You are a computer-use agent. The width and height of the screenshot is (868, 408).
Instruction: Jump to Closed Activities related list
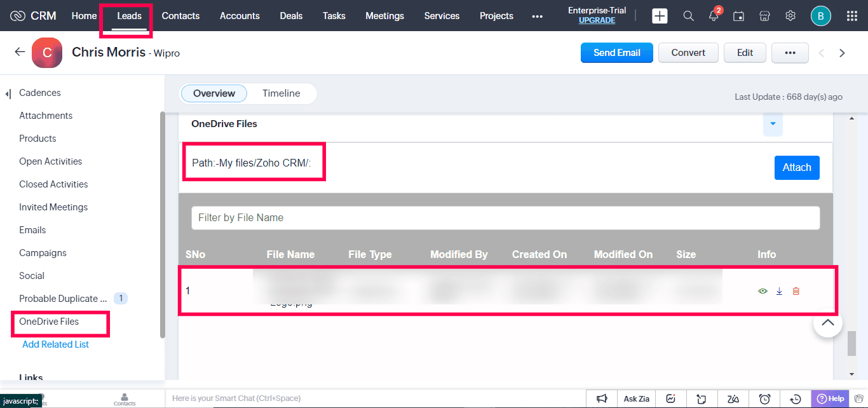pos(53,184)
